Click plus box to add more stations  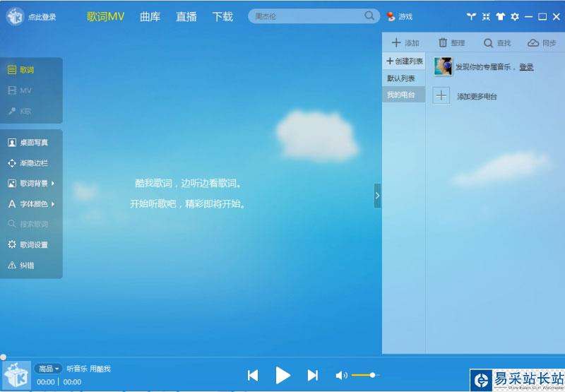pos(441,96)
